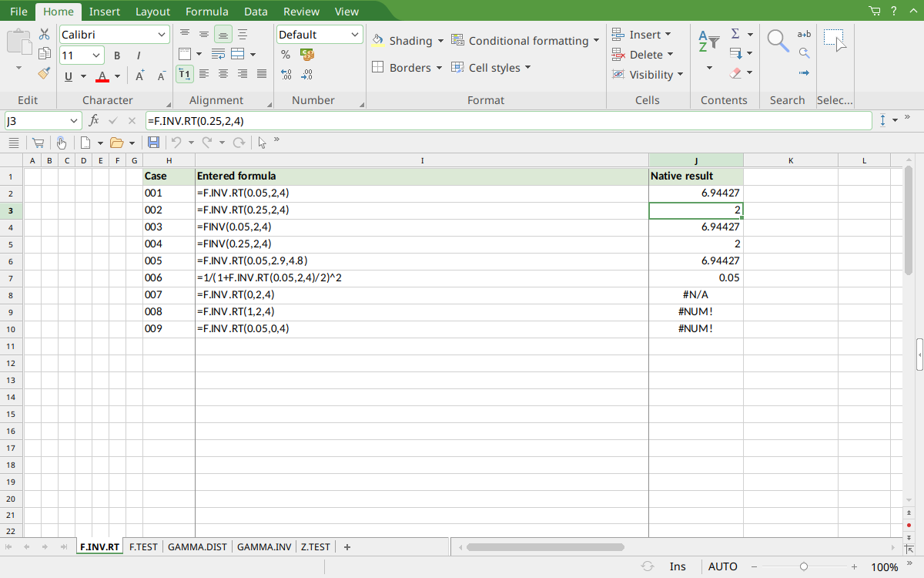
Task: Toggle vertical Top alignment
Action: pos(185,34)
